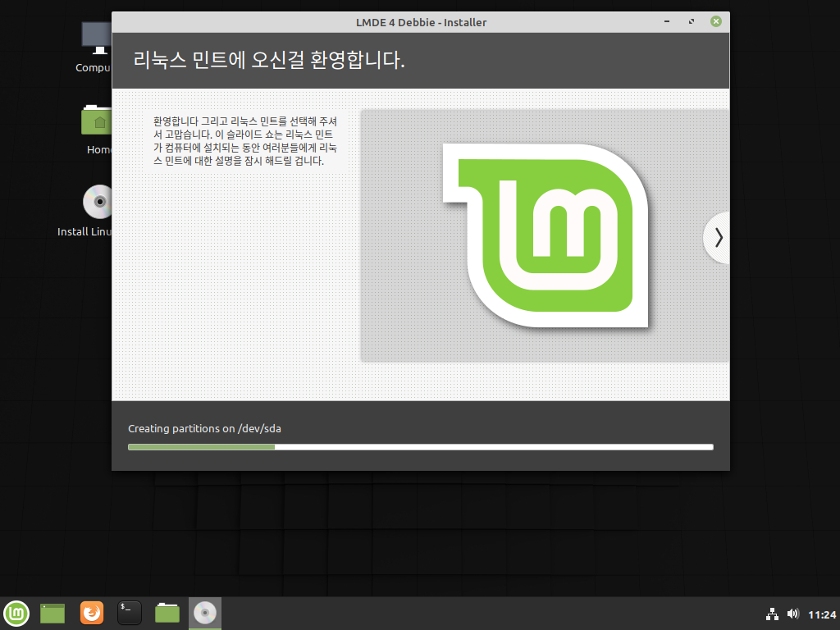Open the file manager folder in taskbar

[167, 614]
